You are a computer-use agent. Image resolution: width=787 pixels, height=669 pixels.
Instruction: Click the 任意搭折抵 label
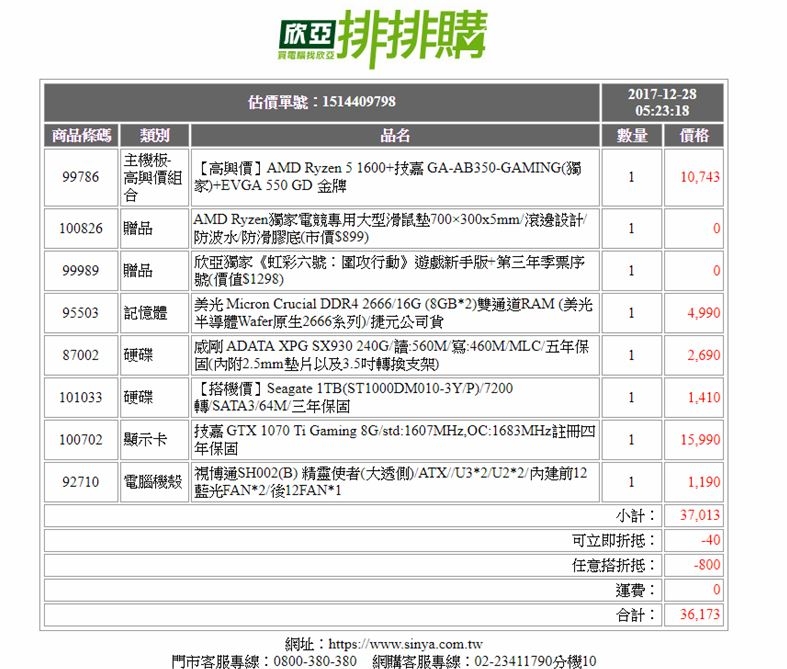[613, 566]
